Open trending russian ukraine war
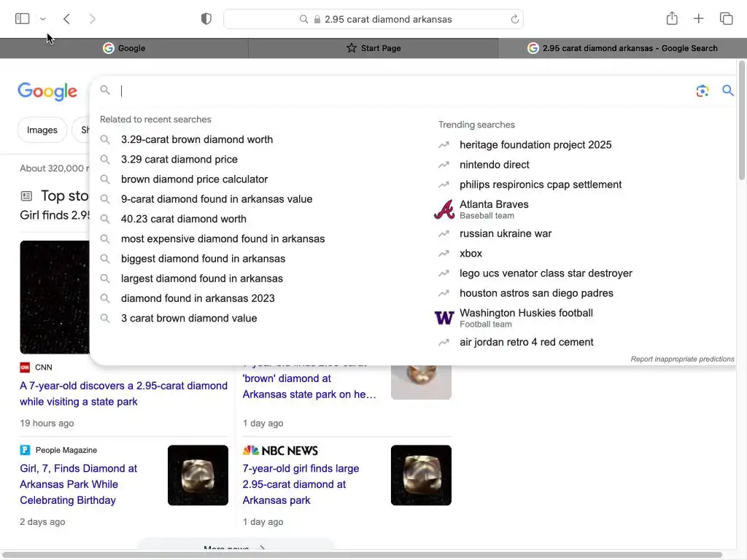Screen dimensions: 747x560 tap(506, 234)
